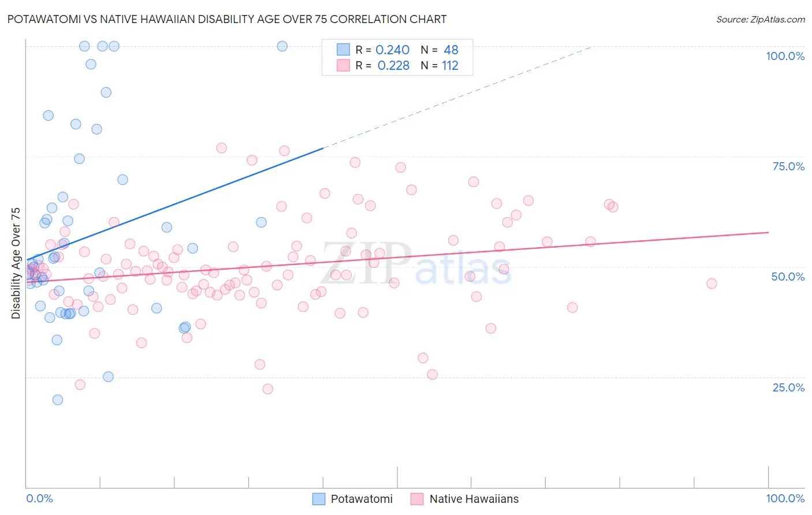
Task: Click the 25.0% y-axis label
Action: click(788, 387)
